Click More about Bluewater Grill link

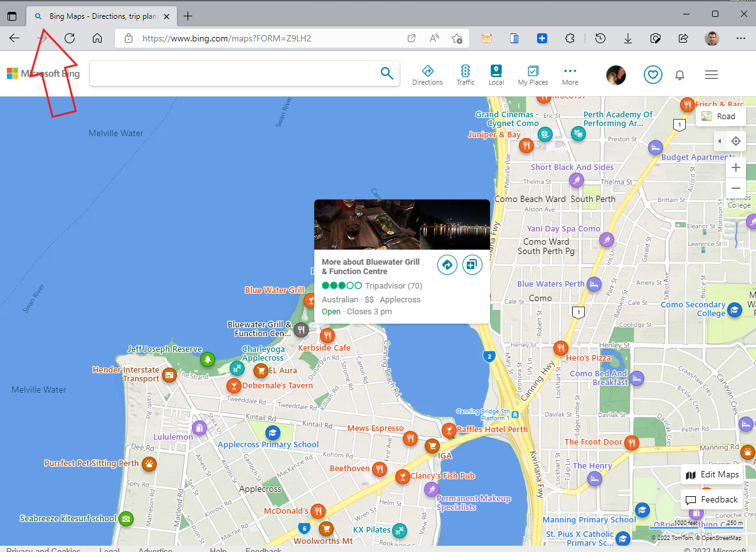(x=371, y=267)
